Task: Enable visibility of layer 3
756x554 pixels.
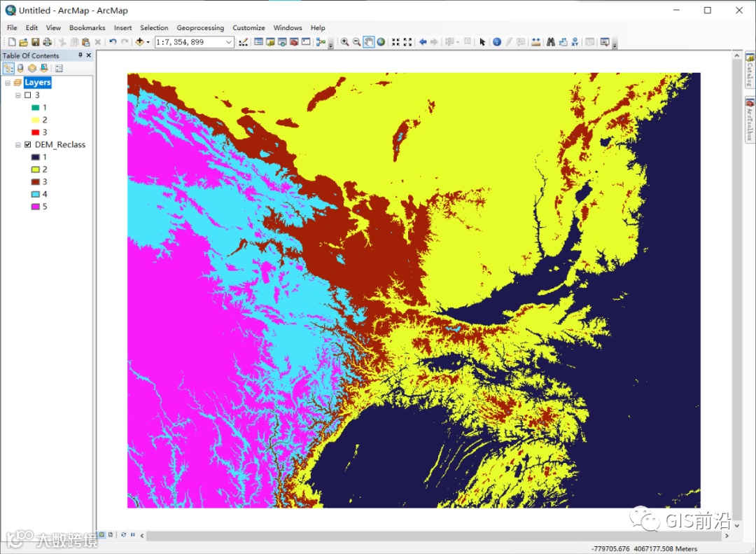Action: pos(27,95)
